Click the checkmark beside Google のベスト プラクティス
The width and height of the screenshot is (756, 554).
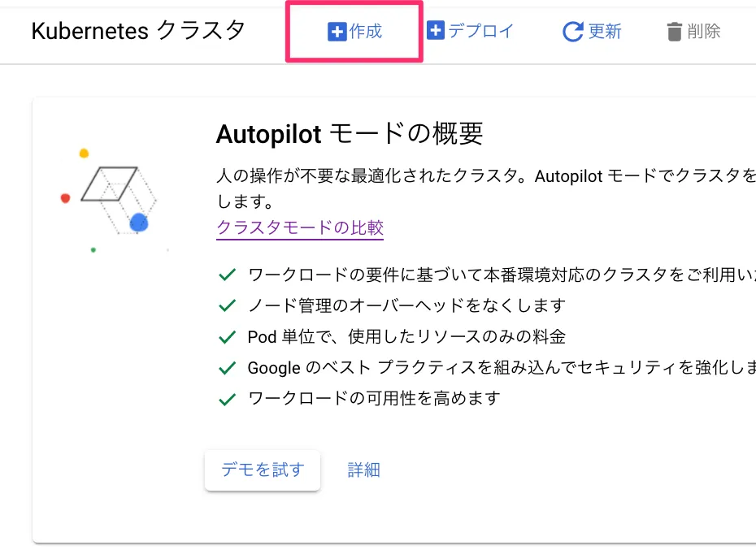[227, 369]
